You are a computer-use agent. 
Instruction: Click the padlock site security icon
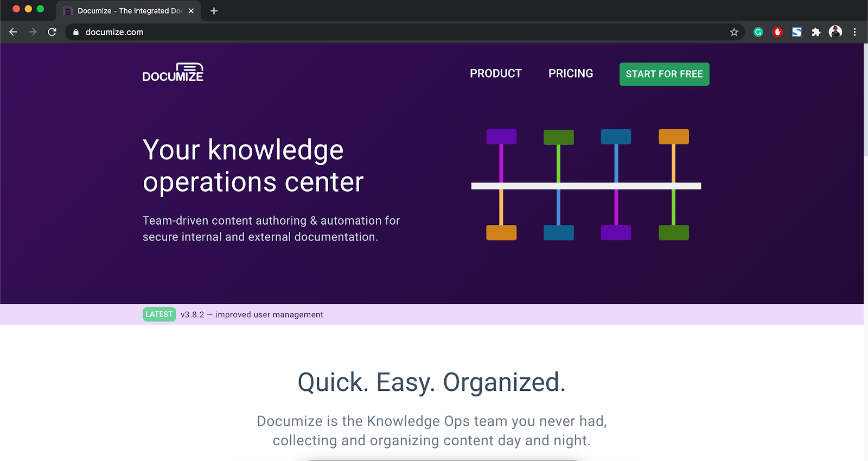click(x=76, y=32)
